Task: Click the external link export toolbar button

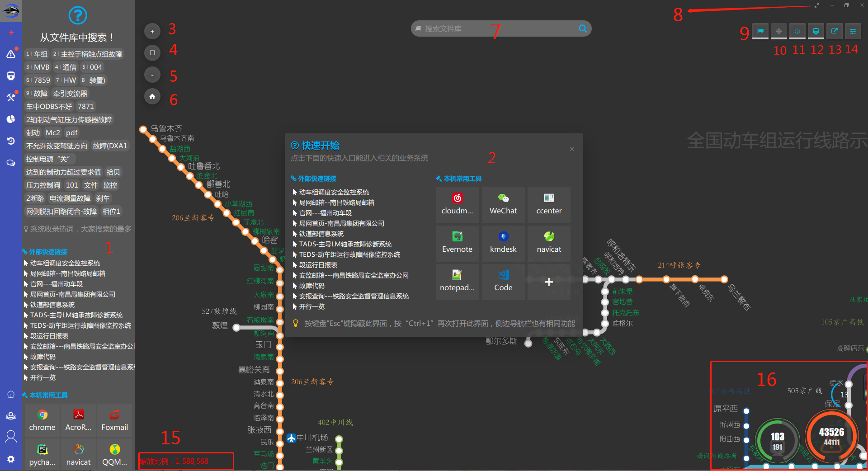Action: (834, 31)
